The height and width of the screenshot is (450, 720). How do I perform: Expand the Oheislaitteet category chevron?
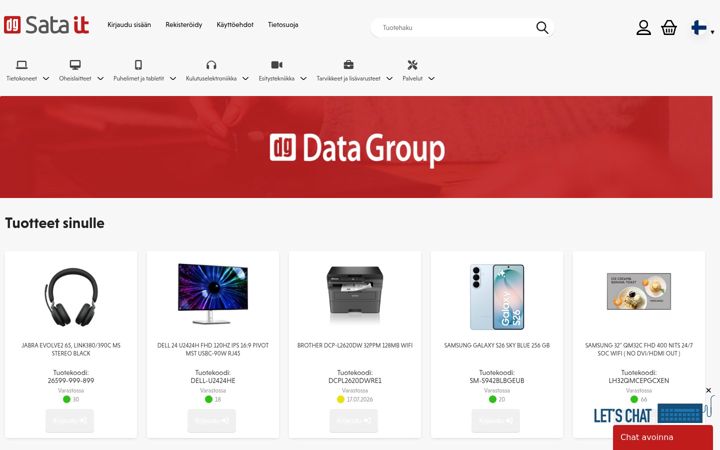point(101,79)
